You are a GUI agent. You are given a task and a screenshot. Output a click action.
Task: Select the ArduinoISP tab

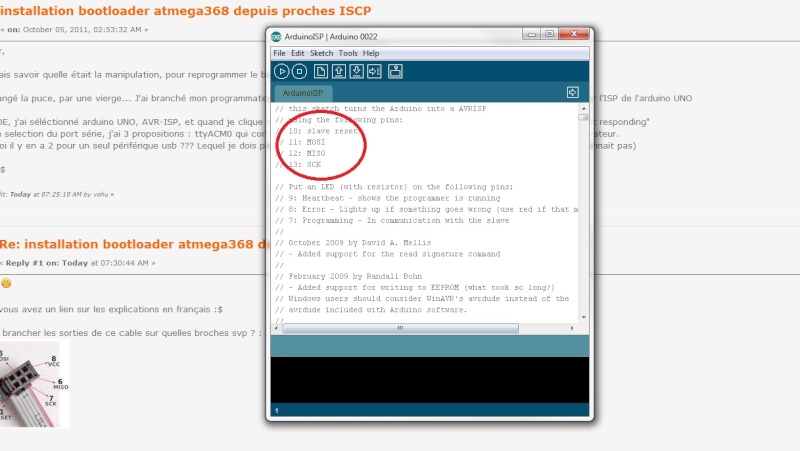pos(303,93)
